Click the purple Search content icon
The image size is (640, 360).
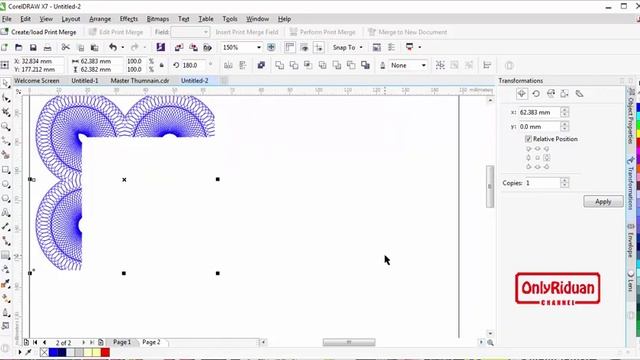click(161, 47)
